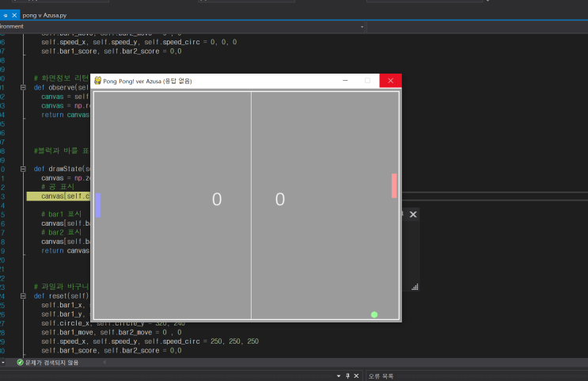588x381 pixels.
Task: Minimize the Pong Pong! ver Azusa window
Action: tap(345, 81)
